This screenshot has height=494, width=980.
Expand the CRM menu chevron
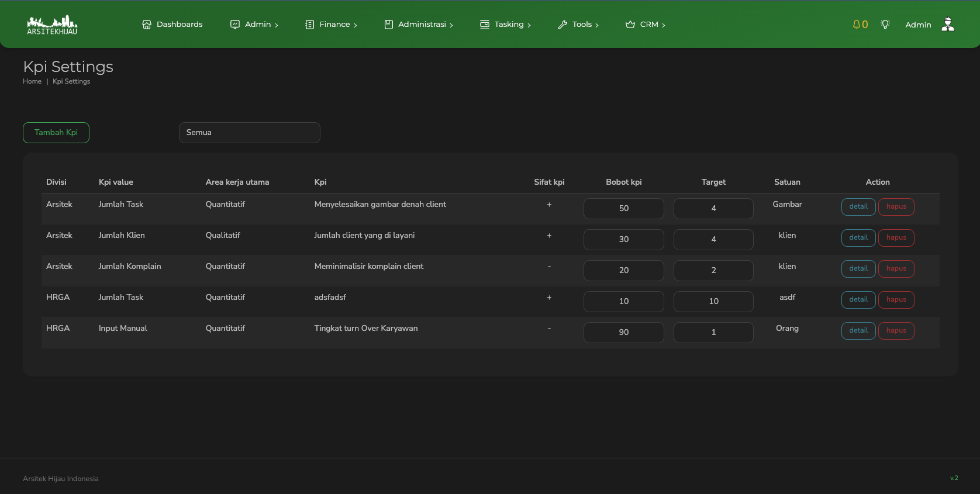pyautogui.click(x=664, y=25)
